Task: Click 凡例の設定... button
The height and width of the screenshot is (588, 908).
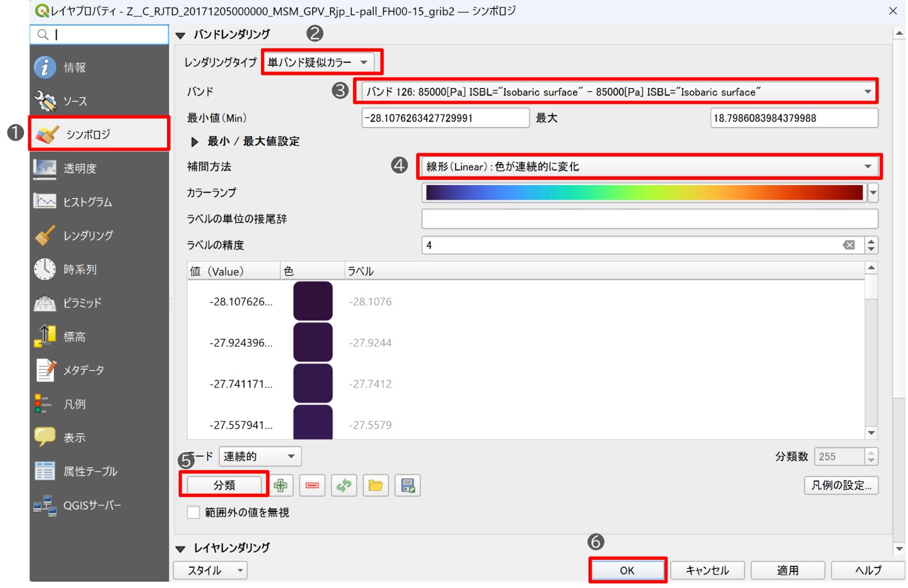Action: tap(841, 485)
